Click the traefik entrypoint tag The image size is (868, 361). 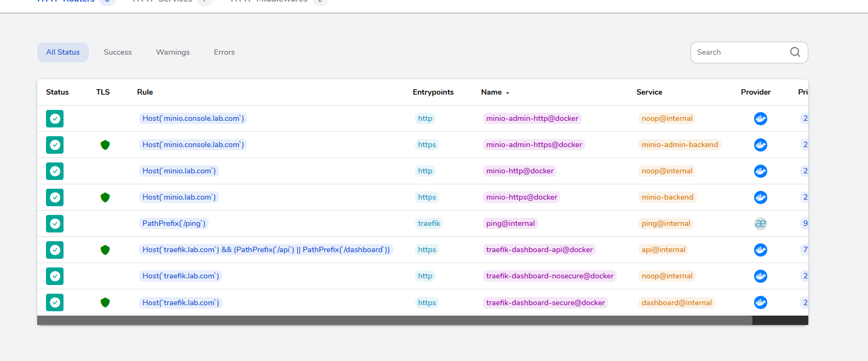coord(429,224)
